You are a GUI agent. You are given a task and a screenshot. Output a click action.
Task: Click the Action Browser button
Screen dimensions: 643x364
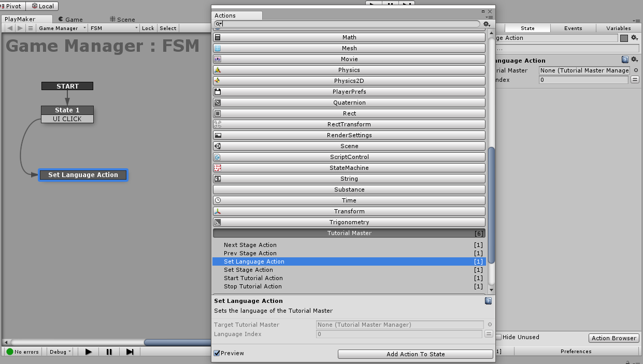(x=613, y=338)
